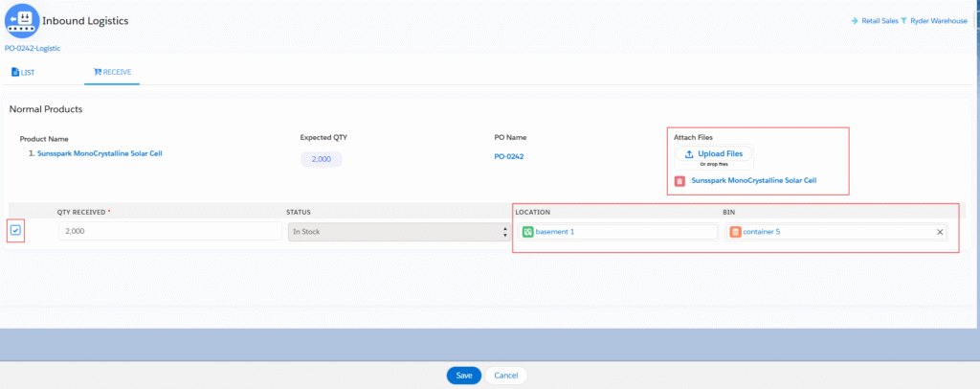Open the In Stock status dropdown
Image resolution: width=980 pixels, height=389 pixels.
[397, 232]
